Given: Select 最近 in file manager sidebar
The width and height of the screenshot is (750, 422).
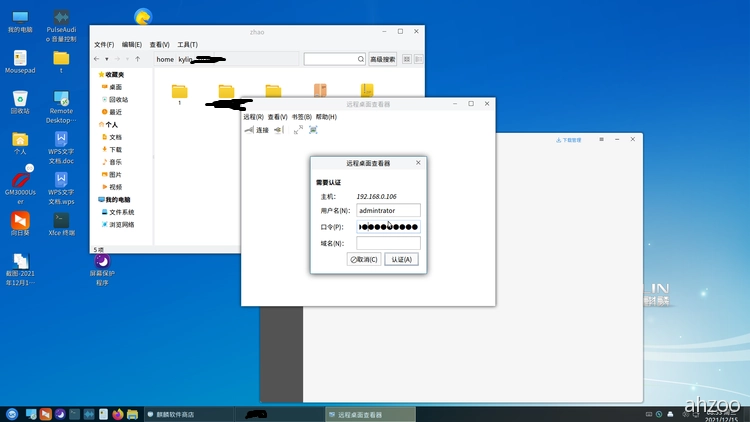Looking at the screenshot, I should pyautogui.click(x=112, y=112).
